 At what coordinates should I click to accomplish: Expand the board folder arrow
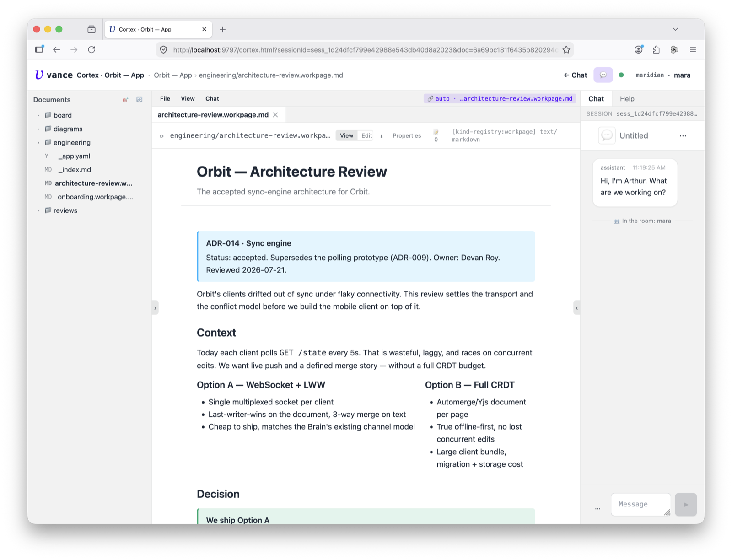pos(38,116)
